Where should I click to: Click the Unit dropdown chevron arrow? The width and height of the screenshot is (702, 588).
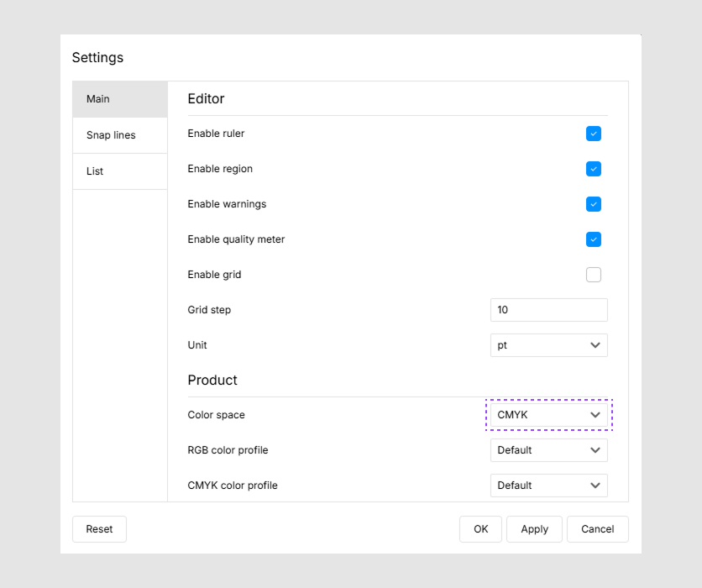(x=595, y=345)
